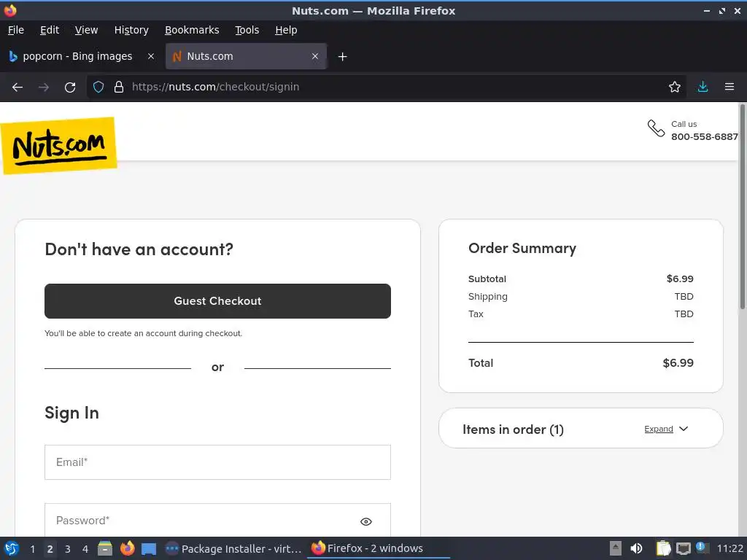Open the taskbar start menu icon
This screenshot has width=747, height=560.
click(12, 548)
